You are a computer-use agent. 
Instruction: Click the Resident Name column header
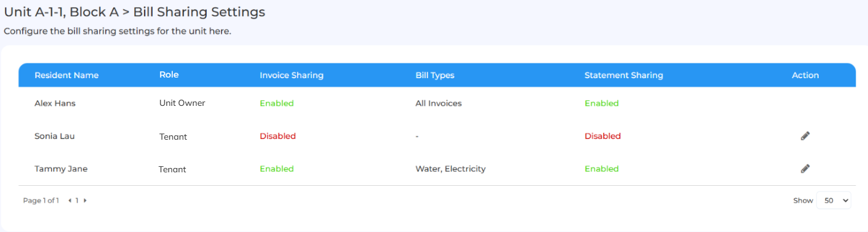pos(66,75)
